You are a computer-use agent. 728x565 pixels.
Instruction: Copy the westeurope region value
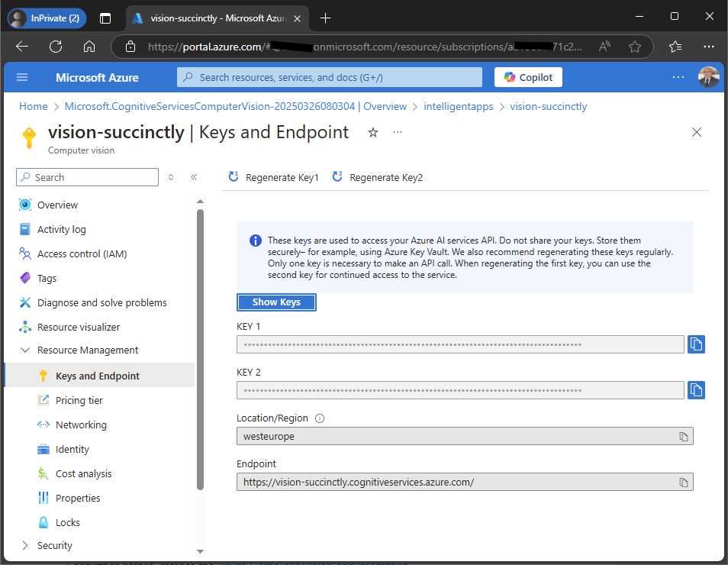pyautogui.click(x=684, y=436)
